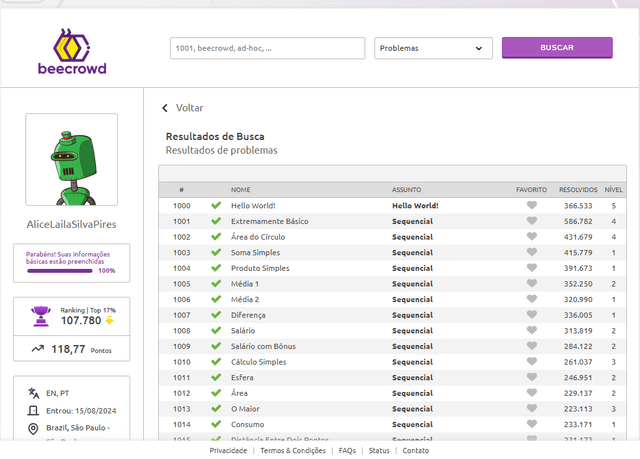The image size is (640, 459).
Task: Open Privacidade footer link
Action: [228, 450]
